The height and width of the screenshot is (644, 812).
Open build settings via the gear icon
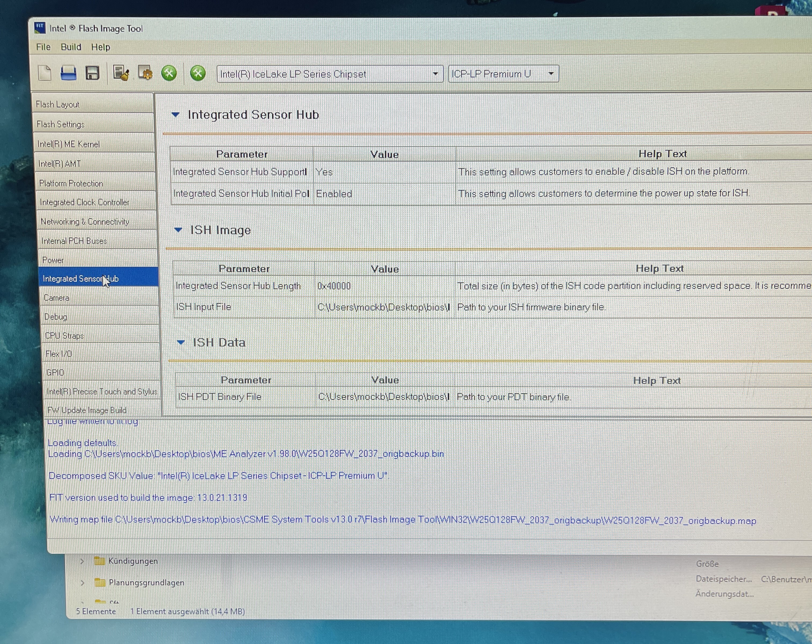(x=145, y=73)
